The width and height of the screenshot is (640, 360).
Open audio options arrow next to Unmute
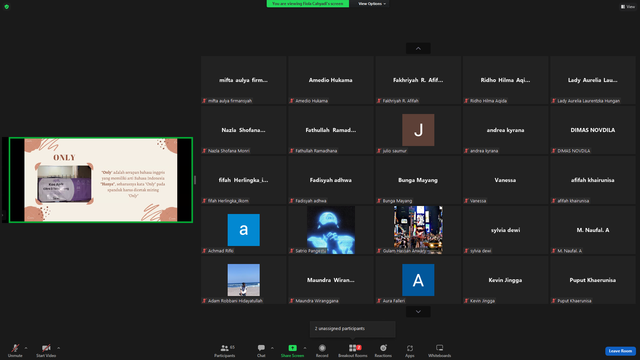click(x=26, y=348)
